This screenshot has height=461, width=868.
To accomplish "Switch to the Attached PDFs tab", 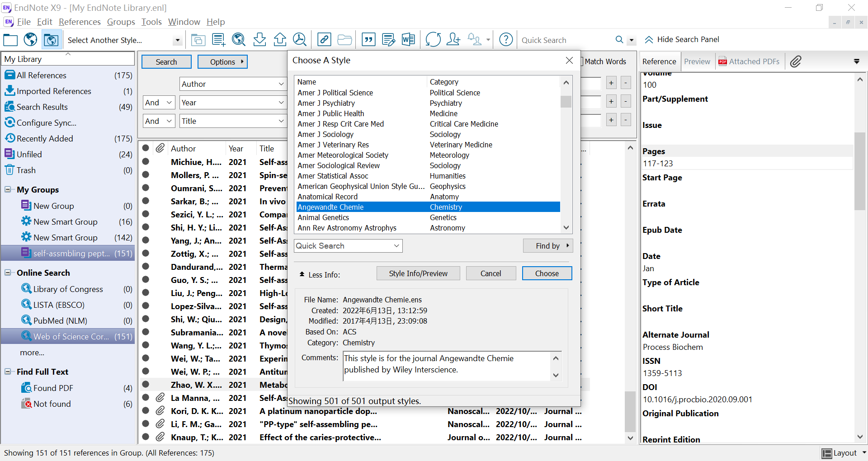I will pos(749,61).
